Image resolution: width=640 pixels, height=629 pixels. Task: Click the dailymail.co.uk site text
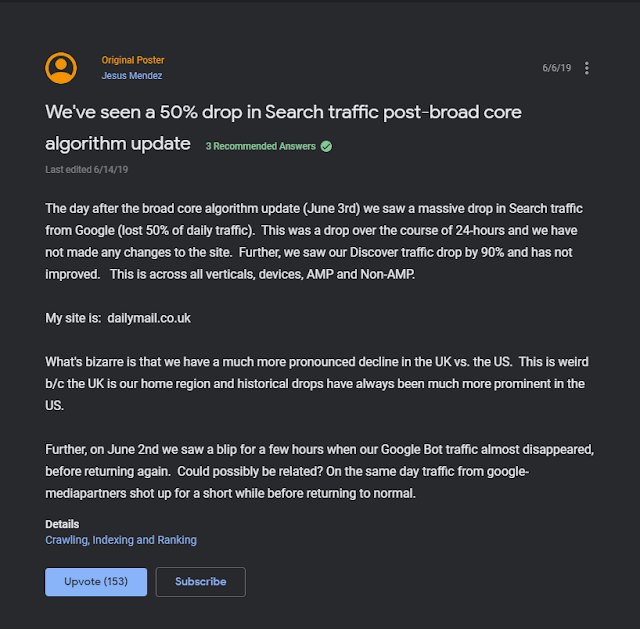tap(149, 318)
